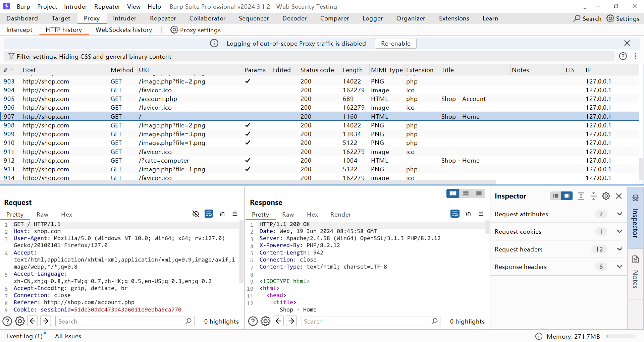Screen dimensions: 644x342
Task: Click the memory info icon
Action: pyautogui.click(x=539, y=336)
